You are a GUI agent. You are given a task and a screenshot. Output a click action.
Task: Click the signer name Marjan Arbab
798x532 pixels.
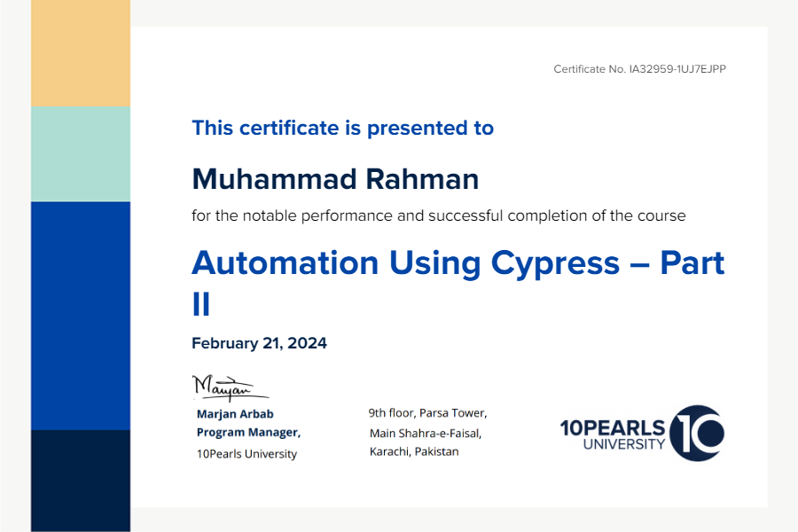235,414
